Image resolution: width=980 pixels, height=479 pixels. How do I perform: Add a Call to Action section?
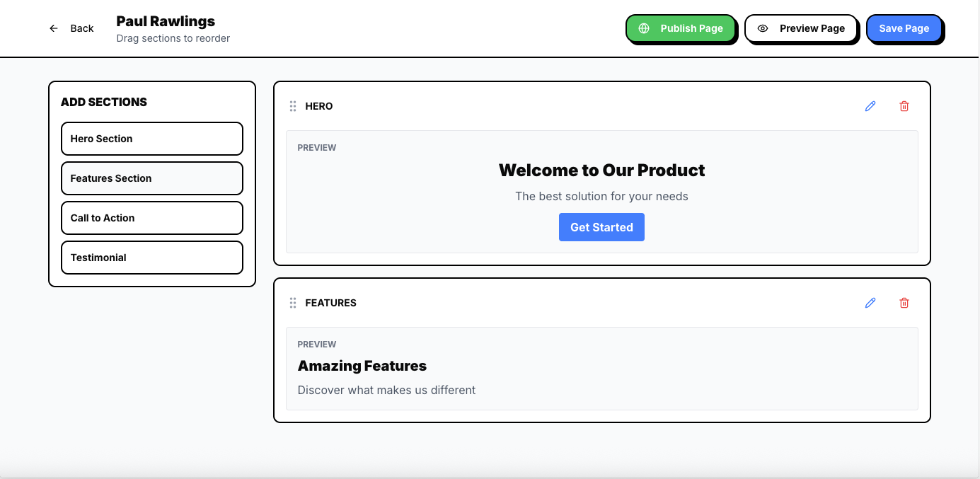click(152, 218)
